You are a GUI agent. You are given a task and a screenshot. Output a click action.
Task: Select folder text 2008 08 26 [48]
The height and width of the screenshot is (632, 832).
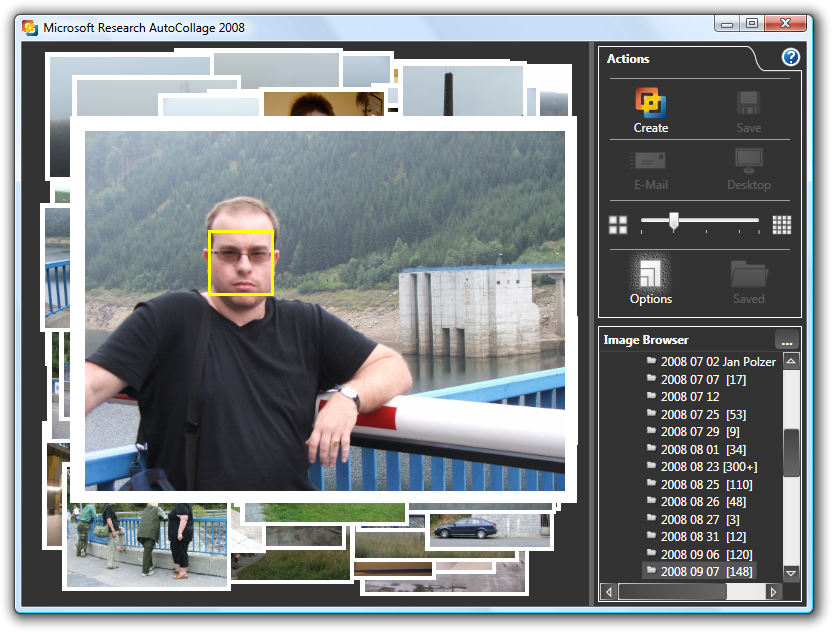pos(703,501)
